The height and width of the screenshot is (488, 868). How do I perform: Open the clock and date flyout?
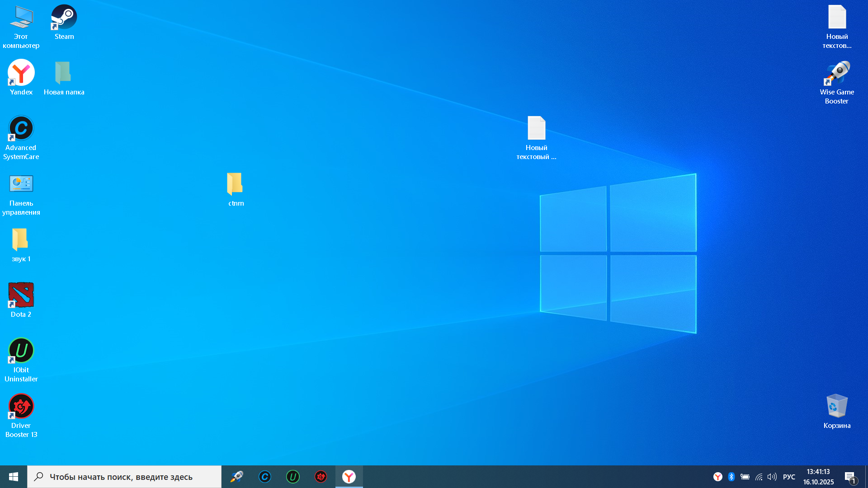[x=818, y=477]
